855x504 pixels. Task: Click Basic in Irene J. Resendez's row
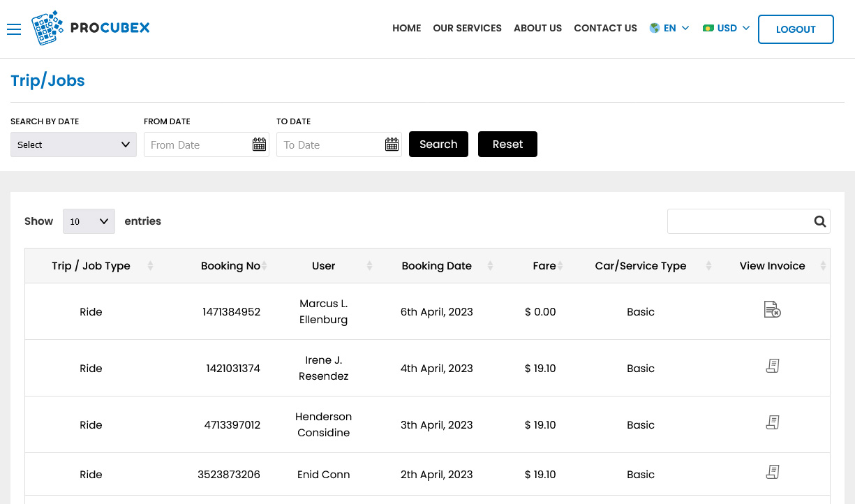(641, 369)
